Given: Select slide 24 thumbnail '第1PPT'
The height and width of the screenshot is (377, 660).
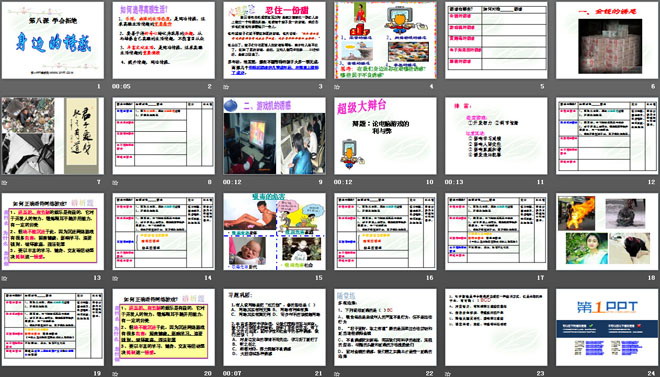Looking at the screenshot, I should point(607,327).
